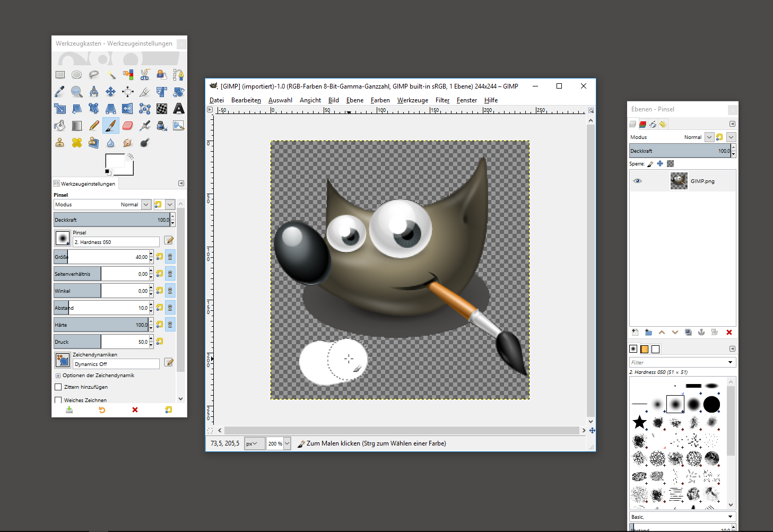
Task: Open the Datei menu
Action: 216,100
